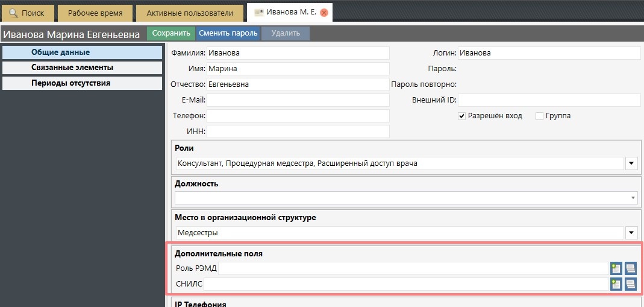644x307 pixels.
Task: Open the Должность dropdown
Action: (633, 198)
